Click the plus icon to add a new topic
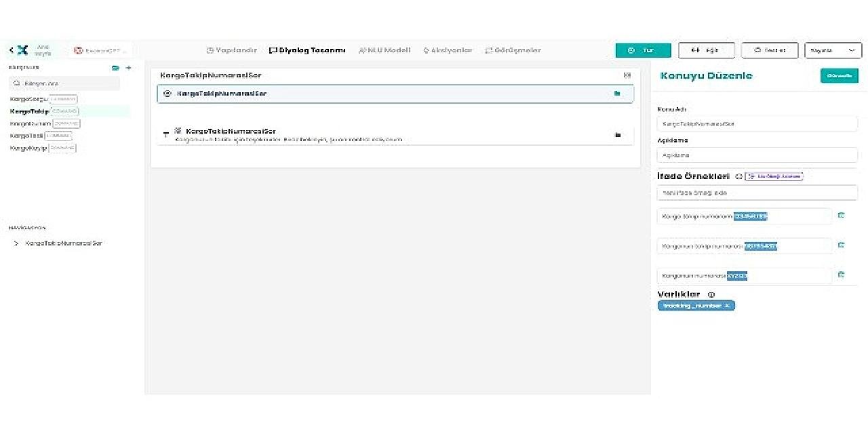This screenshot has width=868, height=434. 129,68
